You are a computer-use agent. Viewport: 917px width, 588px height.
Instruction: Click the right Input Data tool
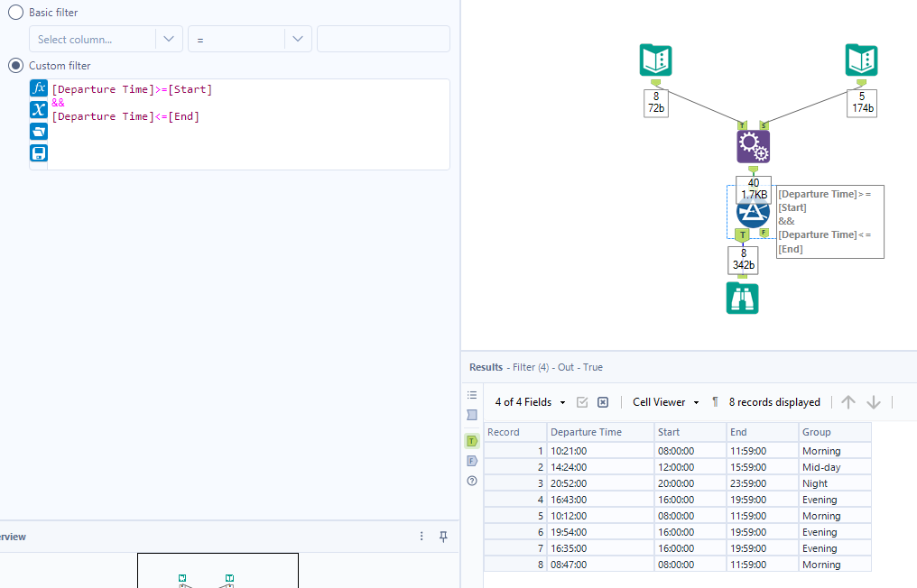point(861,60)
